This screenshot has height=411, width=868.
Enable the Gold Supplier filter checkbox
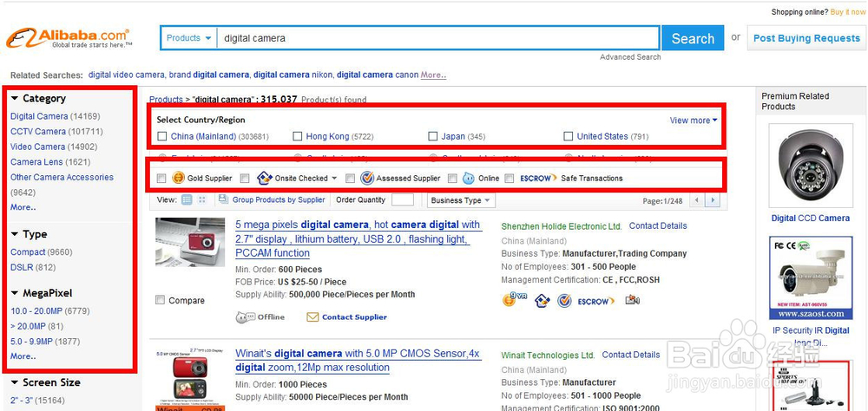click(161, 178)
